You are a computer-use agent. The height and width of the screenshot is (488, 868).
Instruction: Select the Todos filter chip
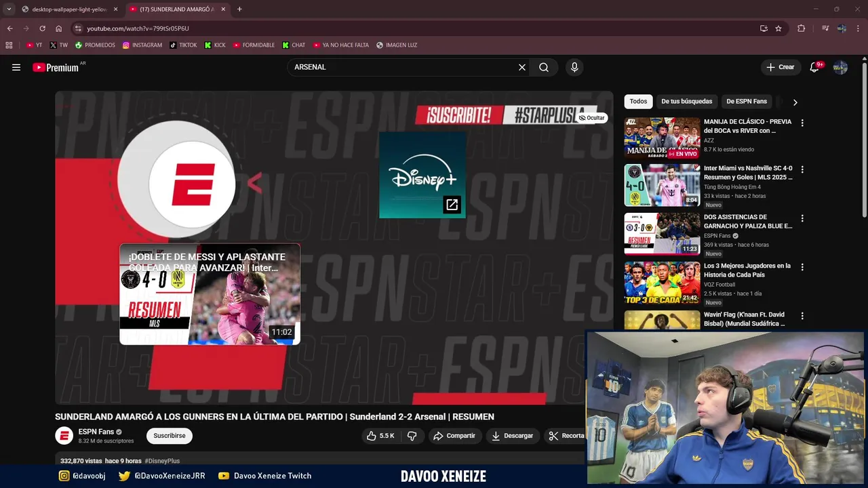[638, 102]
